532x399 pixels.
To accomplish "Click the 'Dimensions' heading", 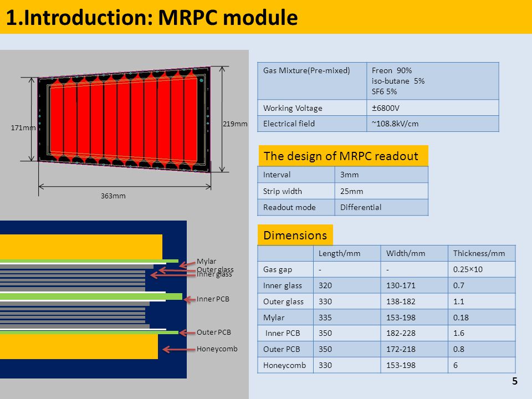I will click(x=295, y=236).
